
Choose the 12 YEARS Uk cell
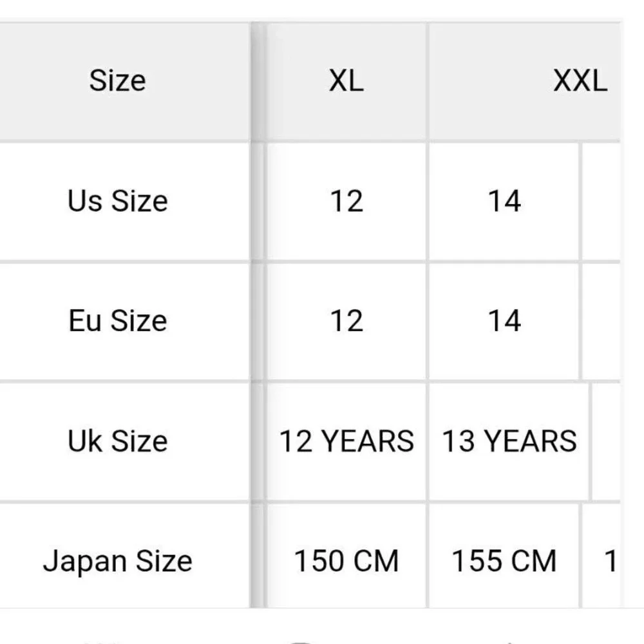(346, 441)
